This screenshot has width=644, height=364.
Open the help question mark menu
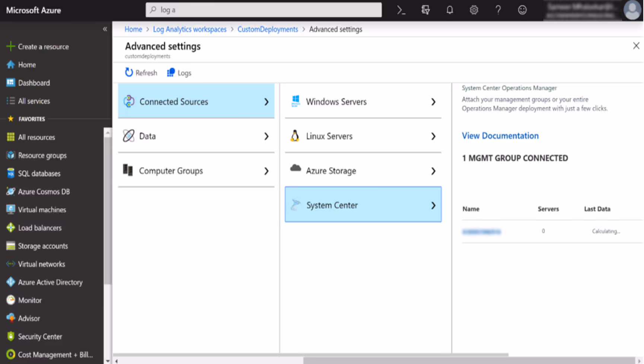(x=498, y=10)
